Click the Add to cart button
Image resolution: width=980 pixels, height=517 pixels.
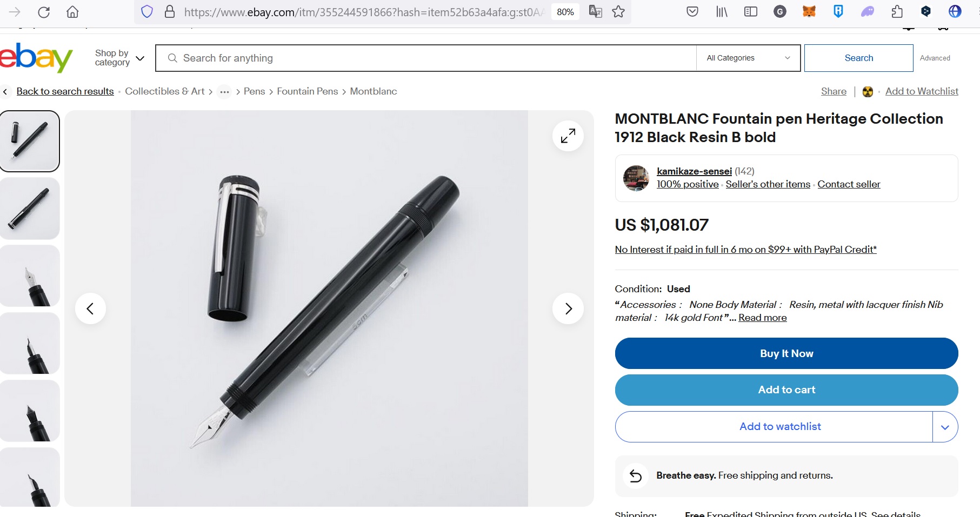[786, 390]
